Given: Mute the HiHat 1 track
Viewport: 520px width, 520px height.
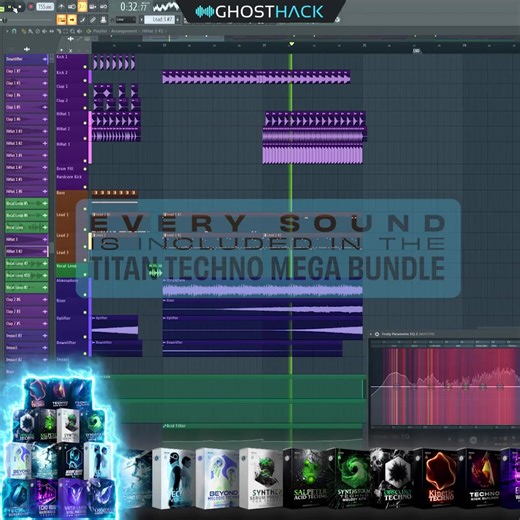Looking at the screenshot, I should point(85,123).
